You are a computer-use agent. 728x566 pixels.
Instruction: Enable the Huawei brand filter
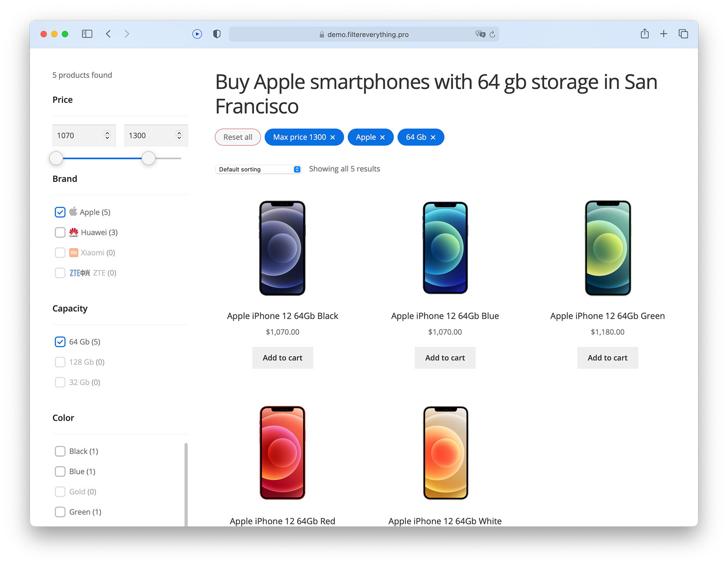60,233
